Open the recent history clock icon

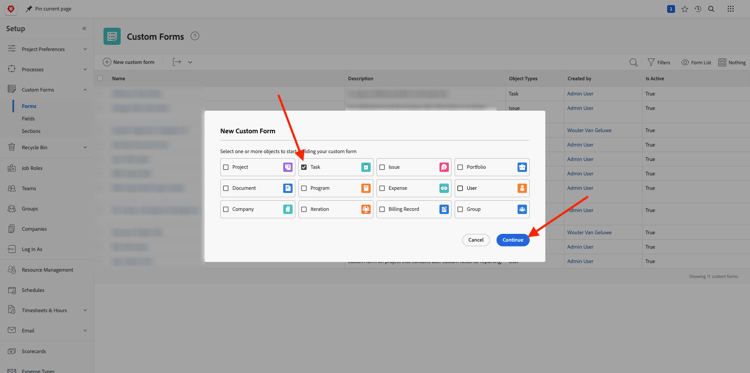pos(698,9)
